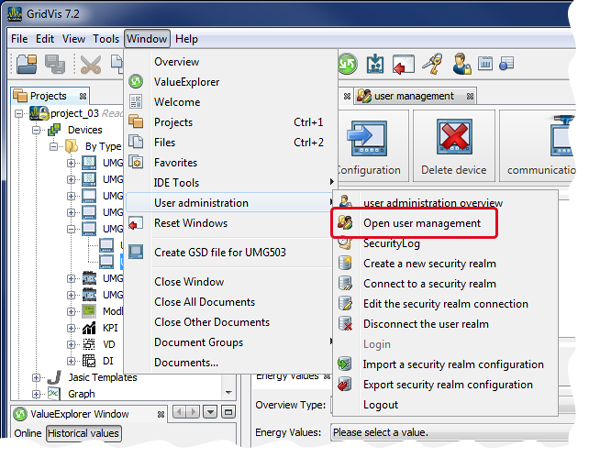Close the Projects panel tab
This screenshot has height=463, width=600.
83,96
